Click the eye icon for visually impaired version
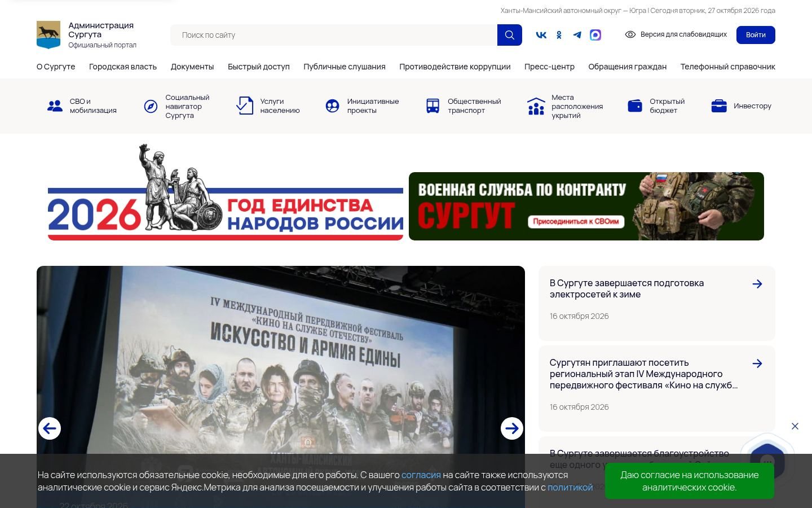The image size is (812, 508). tap(630, 34)
